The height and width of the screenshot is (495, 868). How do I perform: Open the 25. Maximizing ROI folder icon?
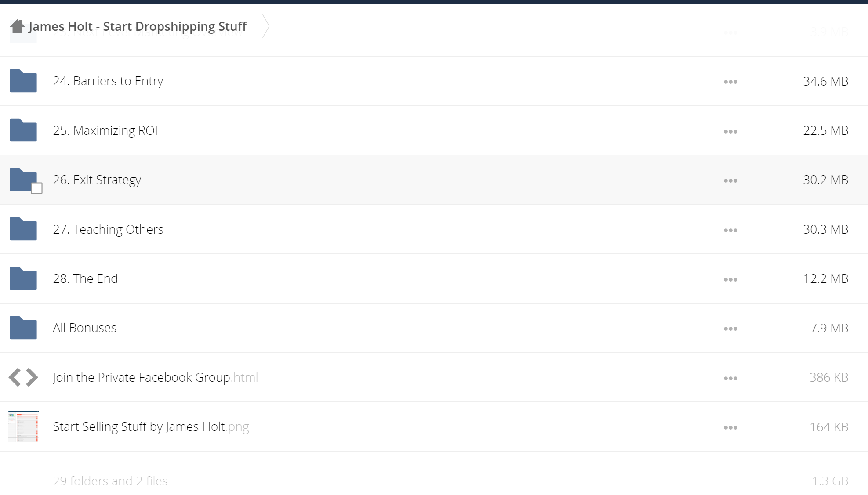coord(23,130)
